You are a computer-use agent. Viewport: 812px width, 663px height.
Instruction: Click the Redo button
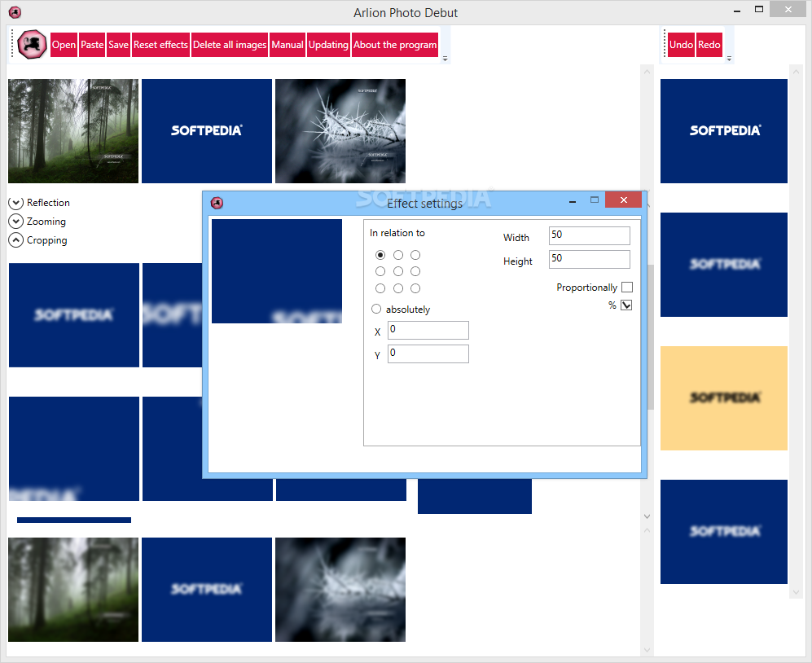pos(709,45)
